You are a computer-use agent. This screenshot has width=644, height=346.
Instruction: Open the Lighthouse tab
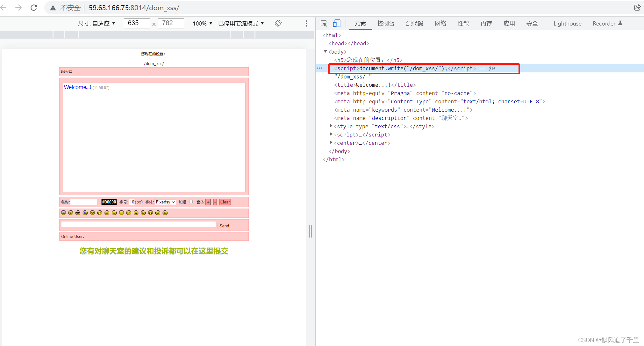pos(567,23)
